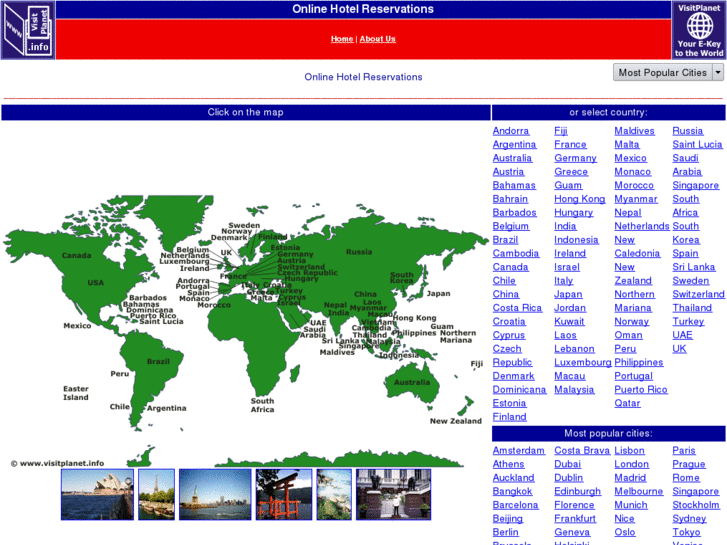
Task: Open the Most Popular Cities dropdown
Action: [x=668, y=72]
